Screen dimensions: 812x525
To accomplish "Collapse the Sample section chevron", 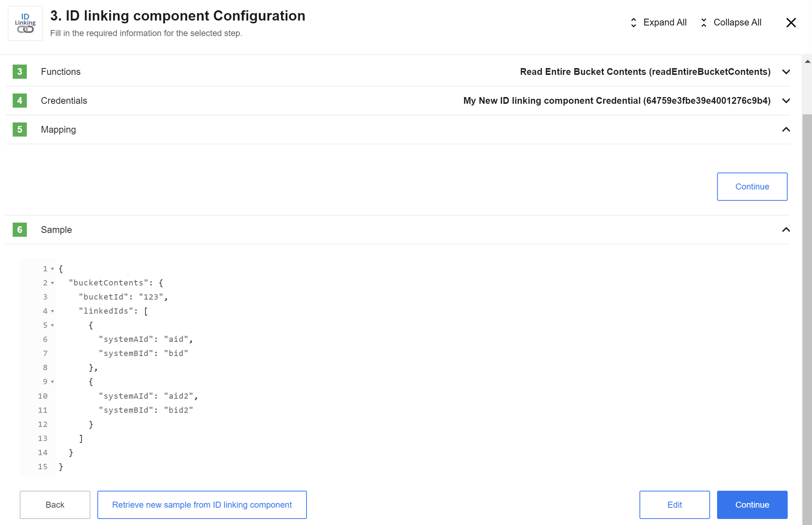I will pos(786,230).
